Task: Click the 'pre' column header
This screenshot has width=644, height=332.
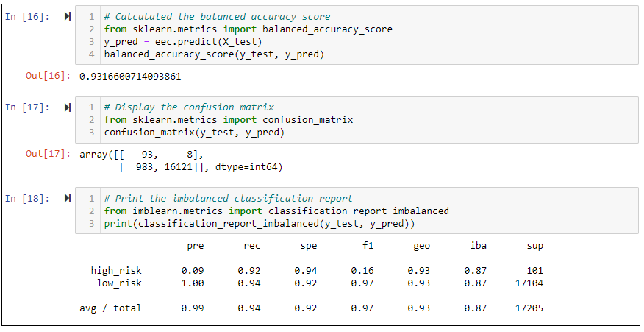Action: [196, 247]
